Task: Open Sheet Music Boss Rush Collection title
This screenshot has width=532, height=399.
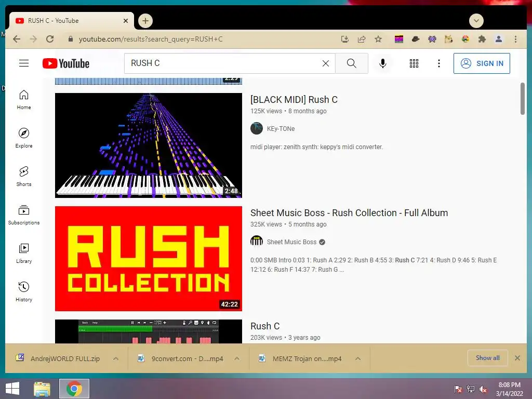Action: 349,212
